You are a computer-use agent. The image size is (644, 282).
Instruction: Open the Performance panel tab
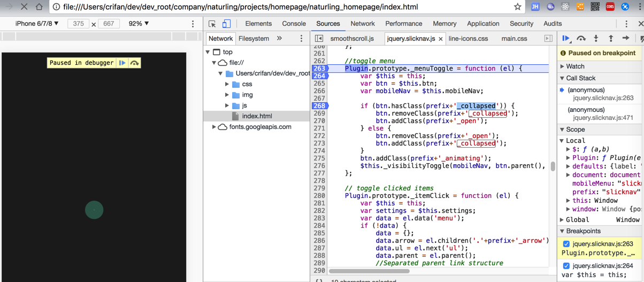tap(403, 24)
